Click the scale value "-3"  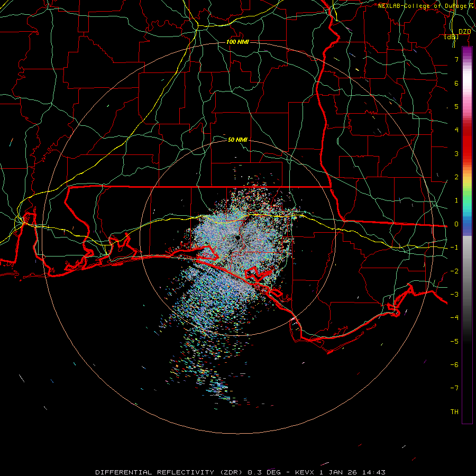tap(454, 295)
